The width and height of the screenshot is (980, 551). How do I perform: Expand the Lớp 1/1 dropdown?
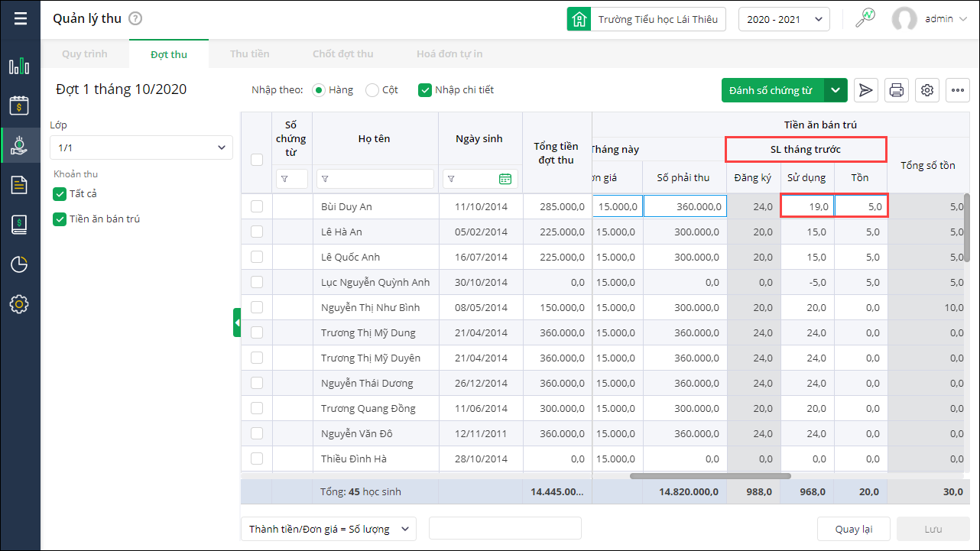pyautogui.click(x=141, y=147)
